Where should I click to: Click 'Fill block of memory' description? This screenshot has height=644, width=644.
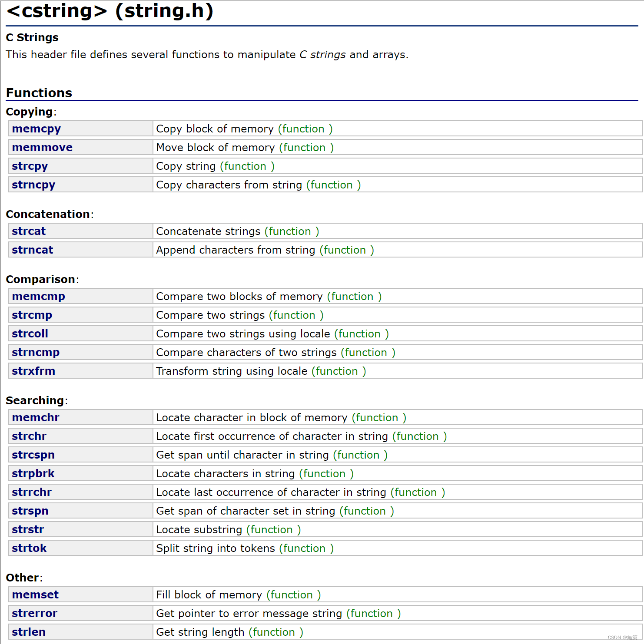point(209,595)
